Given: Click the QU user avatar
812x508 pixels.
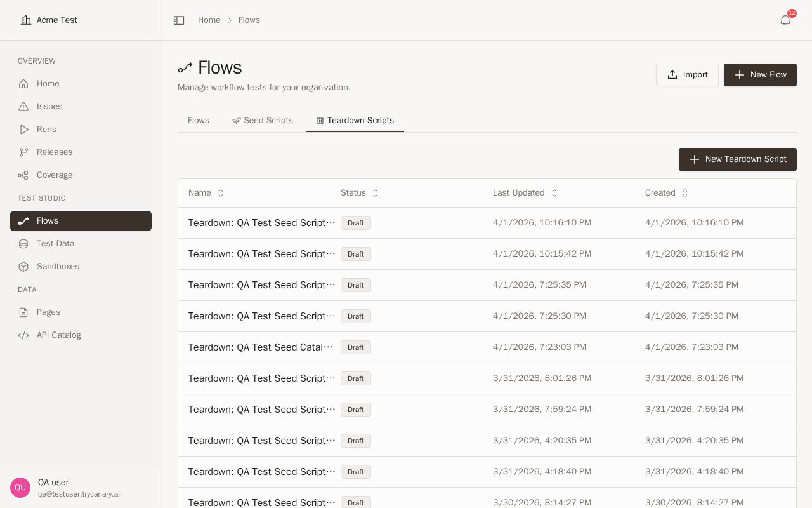Looking at the screenshot, I should (20, 488).
